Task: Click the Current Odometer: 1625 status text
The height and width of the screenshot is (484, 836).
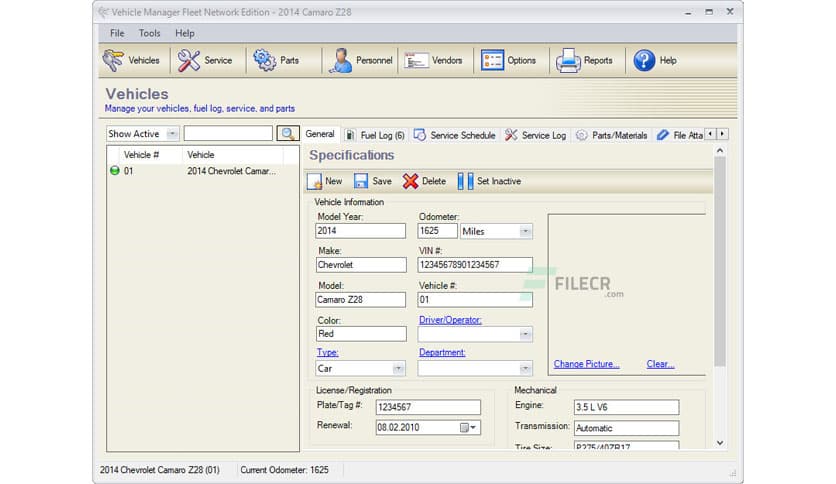Action: coord(284,470)
